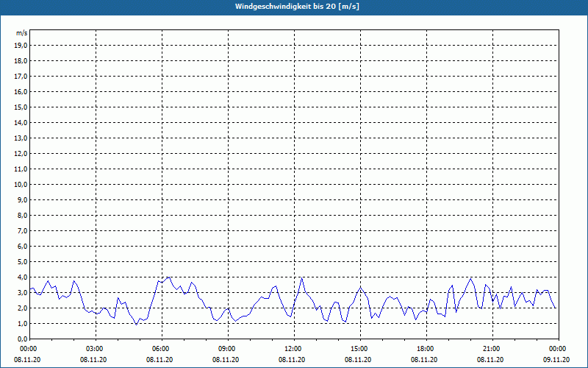Click the wind speed dip just before 05:00
The height and width of the screenshot is (368, 588).
click(x=136, y=324)
